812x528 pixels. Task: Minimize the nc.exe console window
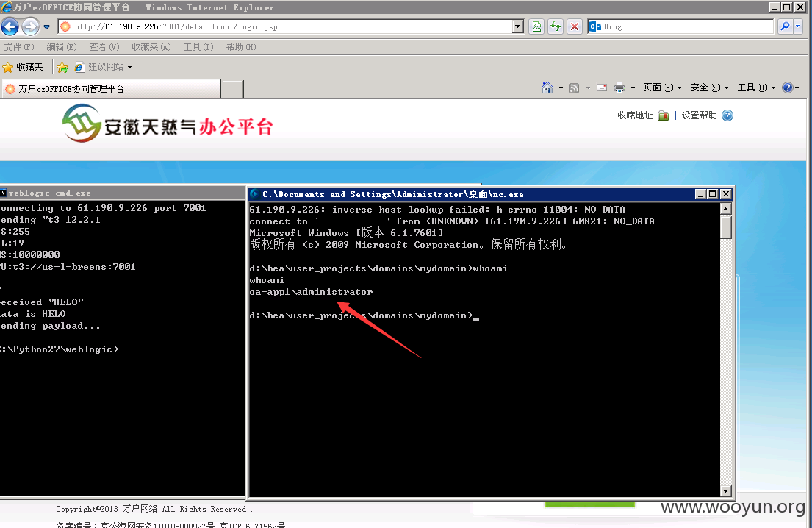(x=700, y=194)
